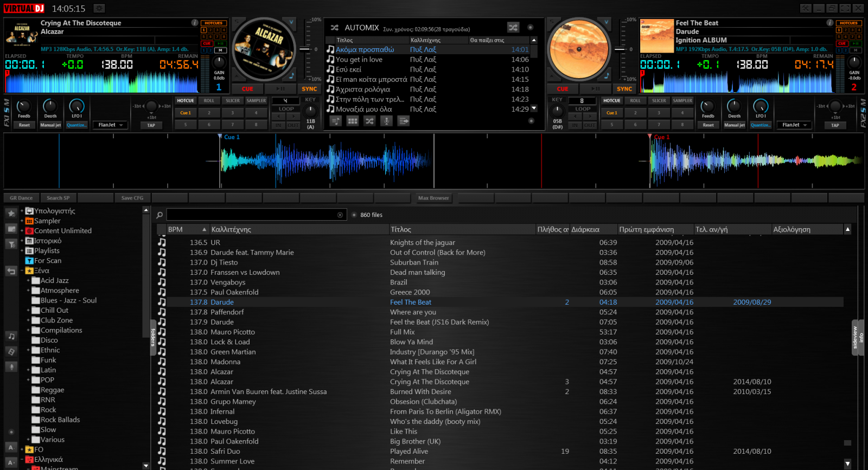868x470 pixels.
Task: Expand the Content Unlimited tree node
Action: (22, 231)
